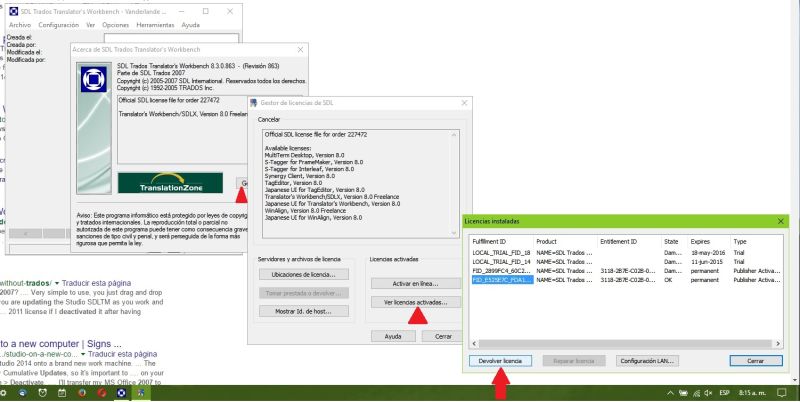
Task: Click the empty field beside Creada el
Action: coord(171,38)
